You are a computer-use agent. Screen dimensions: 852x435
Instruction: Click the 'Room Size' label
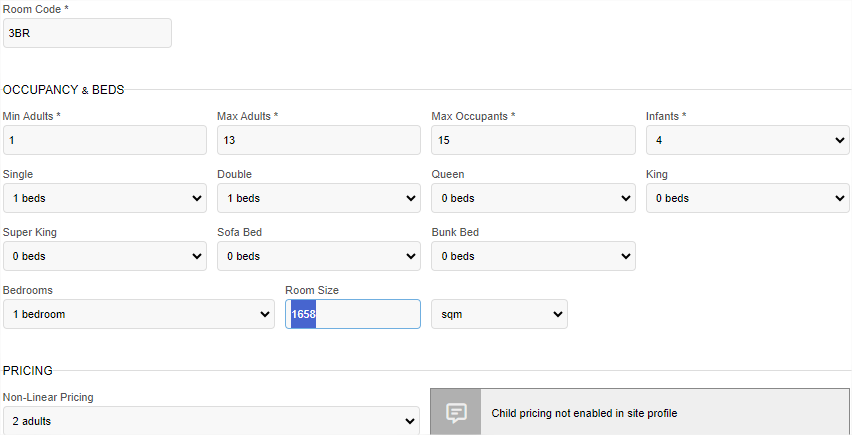312,291
